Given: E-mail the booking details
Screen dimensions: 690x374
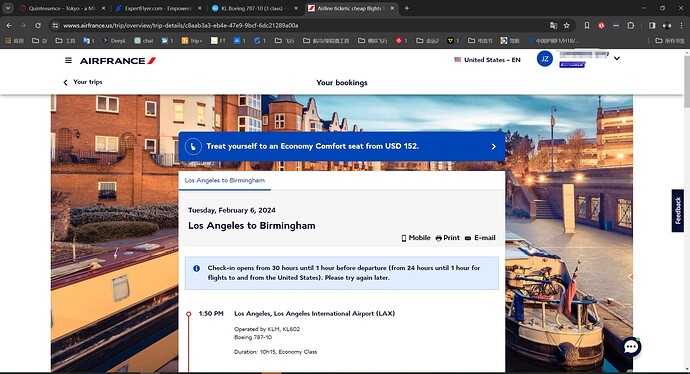Looking at the screenshot, I should tap(480, 238).
